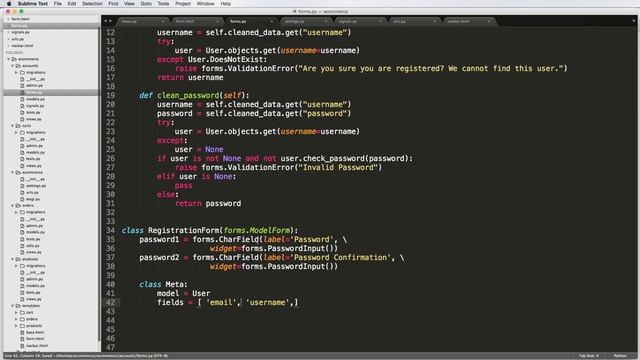Collapse the accounts folder
Image resolution: width=640 pixels, height=360 pixels.
click(x=13, y=66)
